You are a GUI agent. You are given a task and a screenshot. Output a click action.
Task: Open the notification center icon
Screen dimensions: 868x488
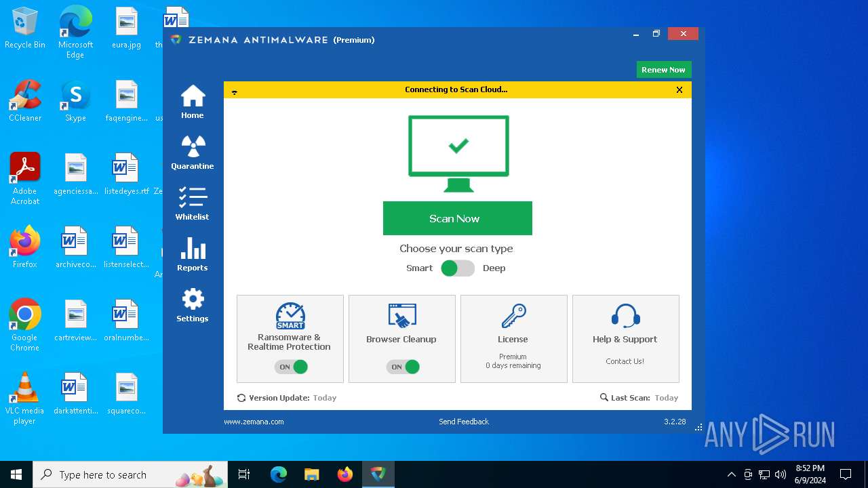[846, 474]
